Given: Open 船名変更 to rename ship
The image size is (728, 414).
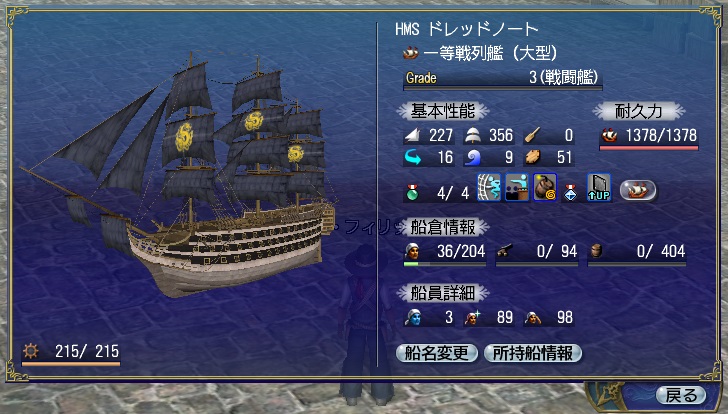Looking at the screenshot, I should point(436,353).
